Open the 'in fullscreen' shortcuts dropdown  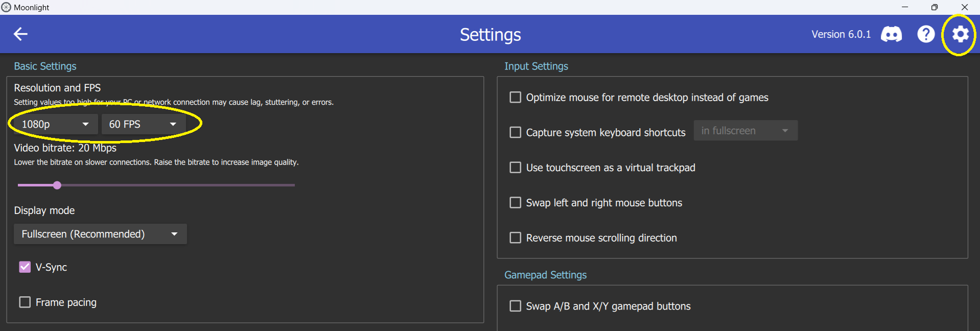point(745,131)
